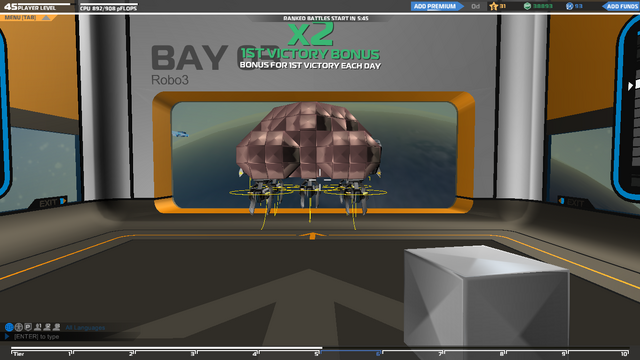Click the green robopoints currency icon

(527, 6)
